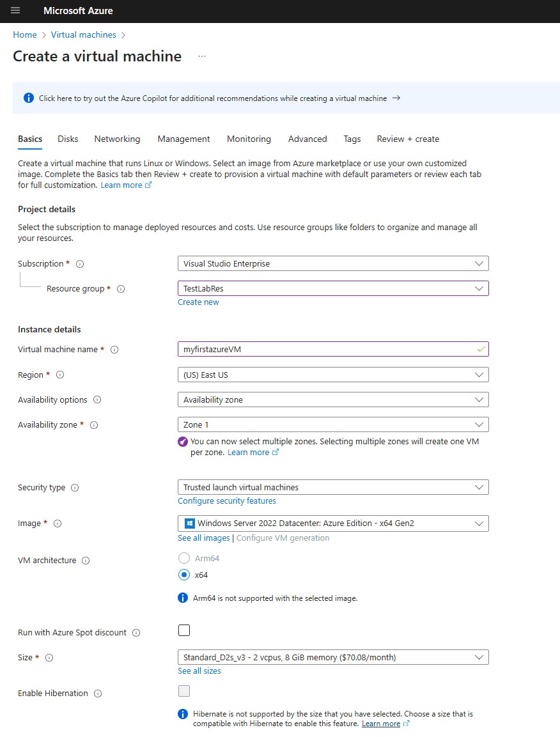Switch to the Disks tab

point(68,139)
